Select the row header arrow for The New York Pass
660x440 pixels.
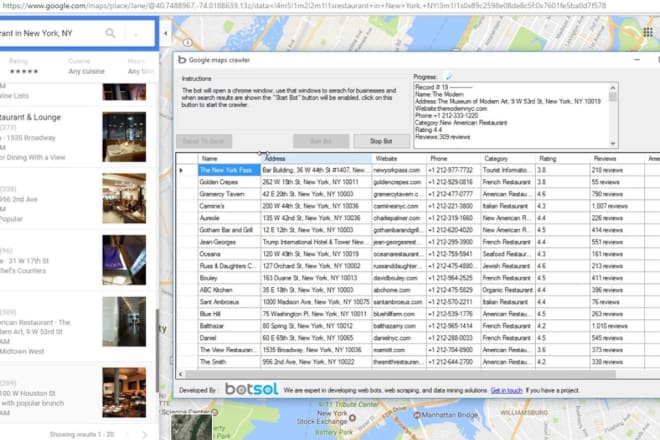pos(182,170)
